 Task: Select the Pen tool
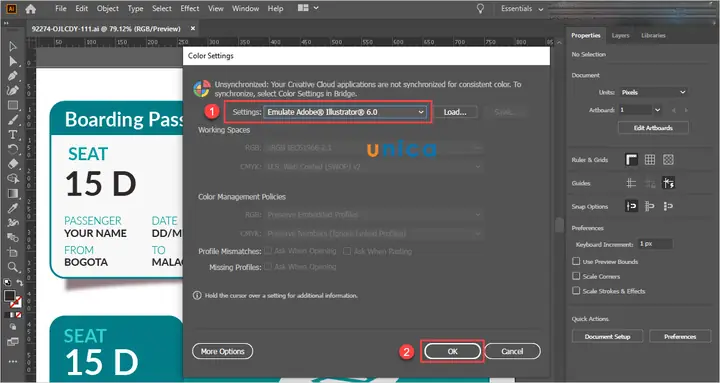(13, 76)
